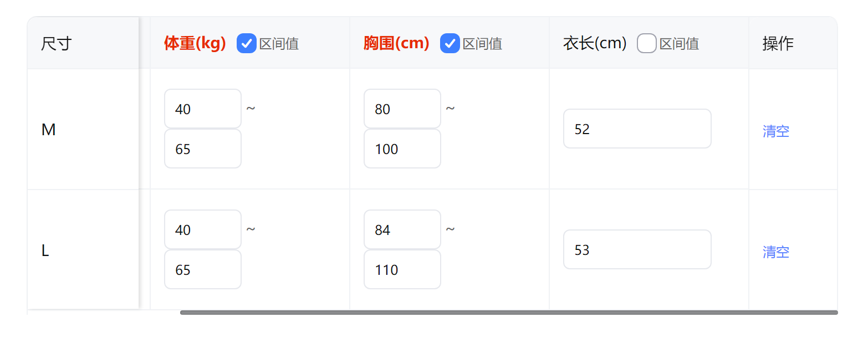The image size is (868, 358).
Task: Click the horizontal table scrollbar
Action: [509, 313]
